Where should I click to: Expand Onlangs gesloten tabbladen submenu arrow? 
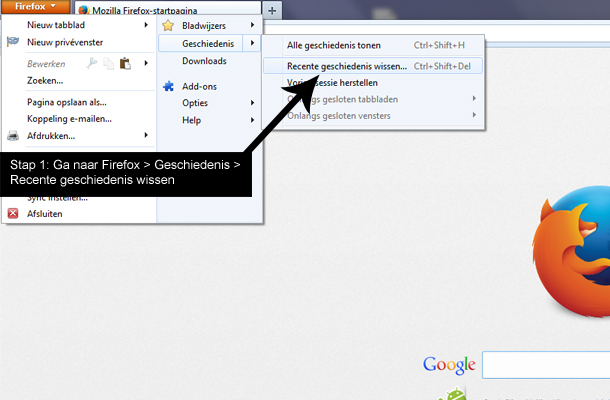(474, 98)
